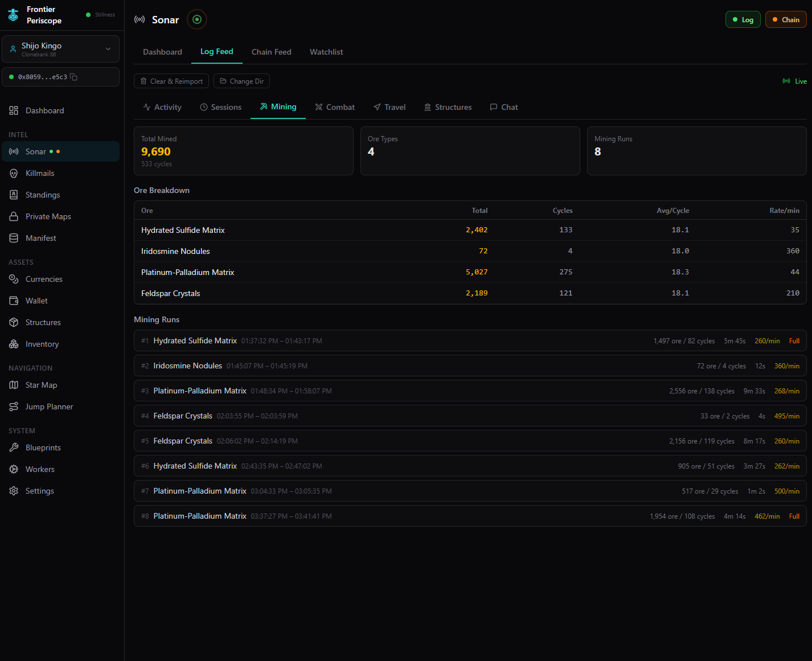Toggle the Chain status button
The height and width of the screenshot is (661, 812).
(786, 19)
